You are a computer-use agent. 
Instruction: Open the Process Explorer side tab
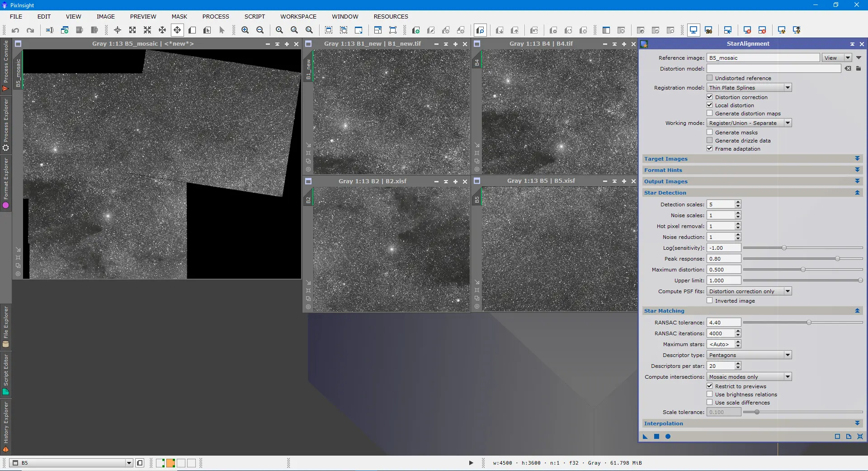point(6,125)
